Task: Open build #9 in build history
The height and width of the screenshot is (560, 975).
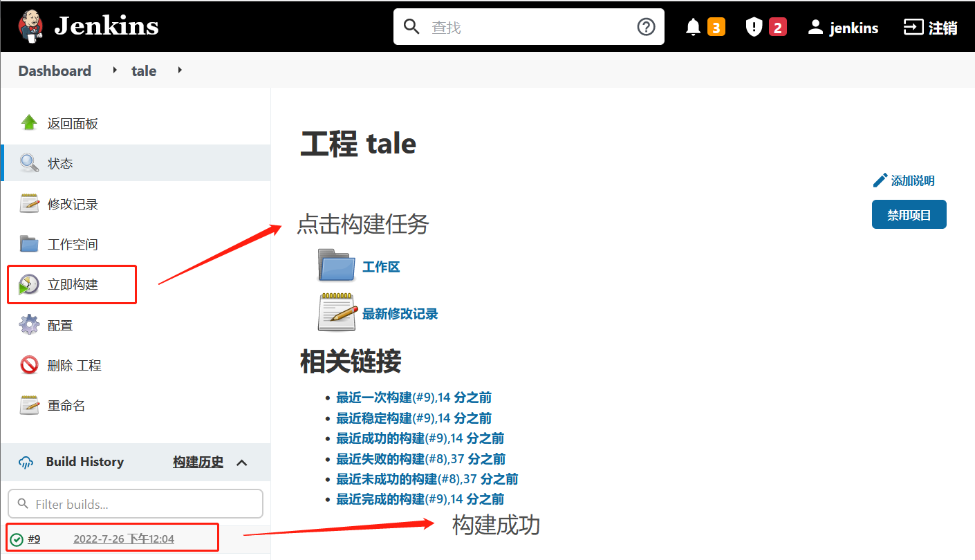Action: [x=34, y=539]
